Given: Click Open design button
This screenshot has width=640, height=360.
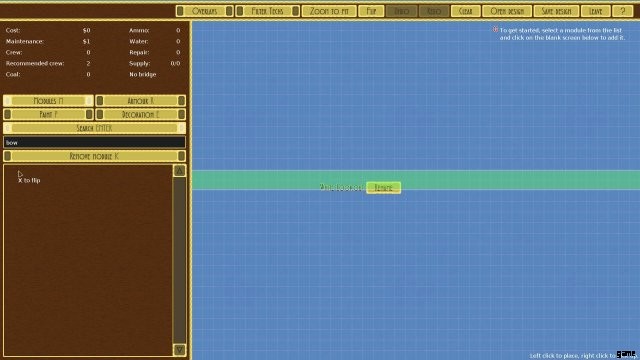Looking at the screenshot, I should click(x=507, y=11).
